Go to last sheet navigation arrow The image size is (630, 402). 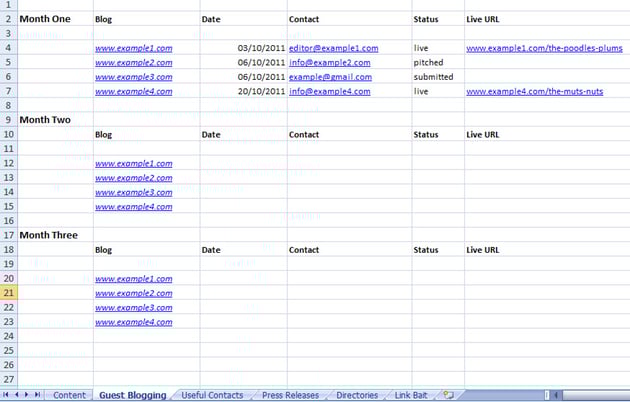click(37, 395)
